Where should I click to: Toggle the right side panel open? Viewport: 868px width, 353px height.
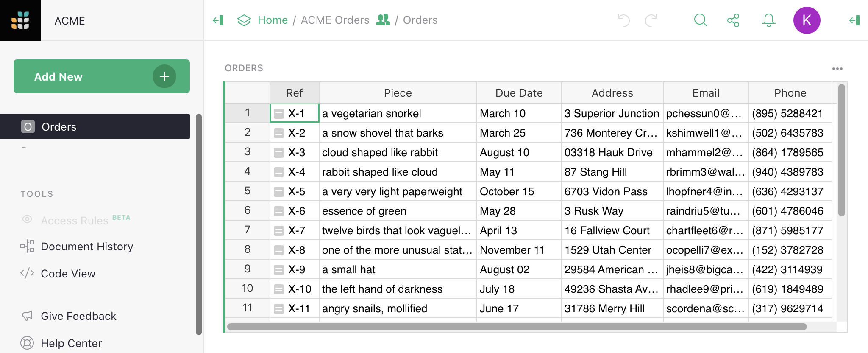pyautogui.click(x=854, y=20)
